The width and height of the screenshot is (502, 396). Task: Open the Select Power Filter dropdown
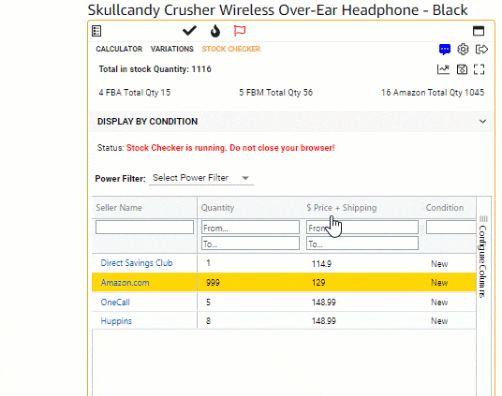point(201,178)
